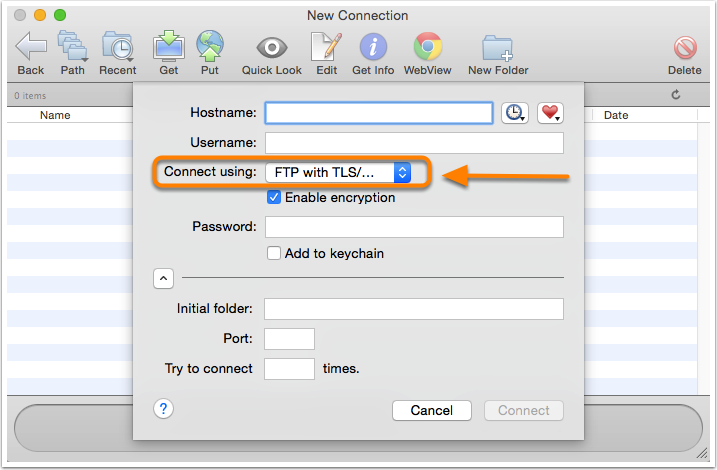Open the history clock button beside Hostname
The image size is (717, 470).
click(x=515, y=113)
